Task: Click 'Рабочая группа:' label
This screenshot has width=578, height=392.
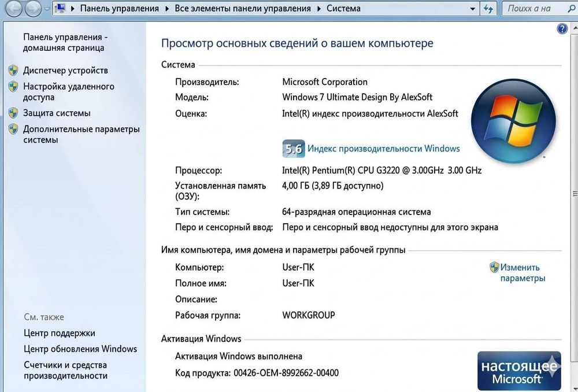Action: [208, 315]
